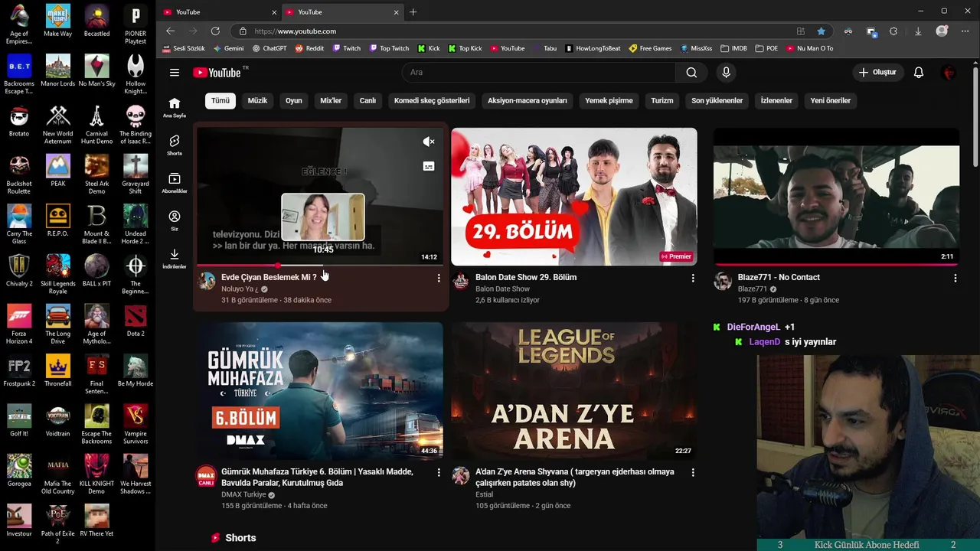The height and width of the screenshot is (551, 980).
Task: Reload the page with refresh button
Action: tap(215, 31)
